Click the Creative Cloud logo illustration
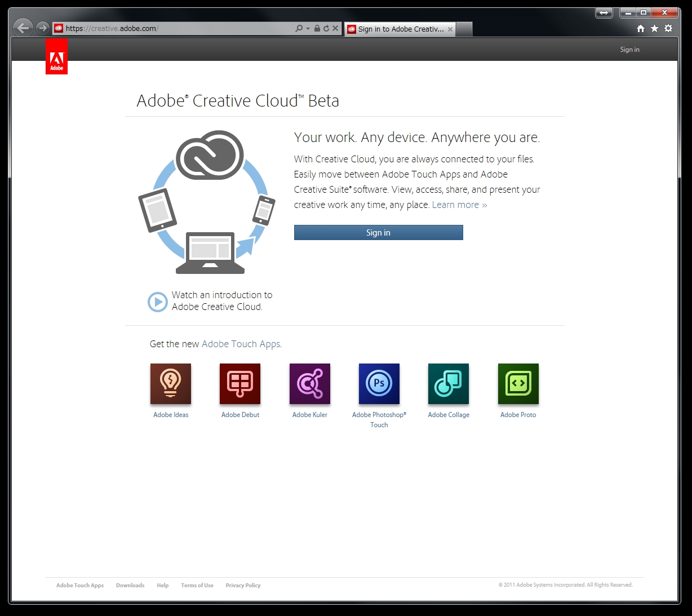The image size is (692, 616). (x=210, y=156)
